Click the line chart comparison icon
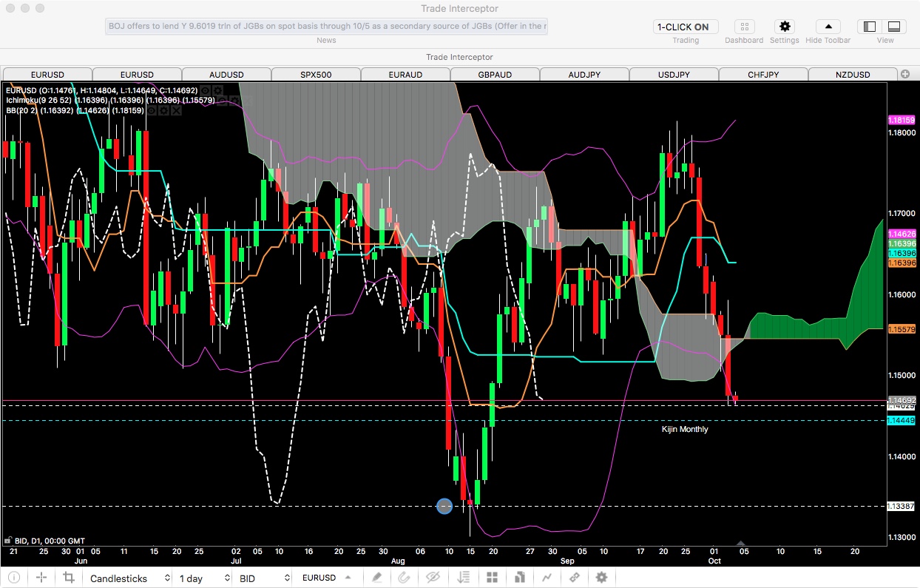 [547, 578]
